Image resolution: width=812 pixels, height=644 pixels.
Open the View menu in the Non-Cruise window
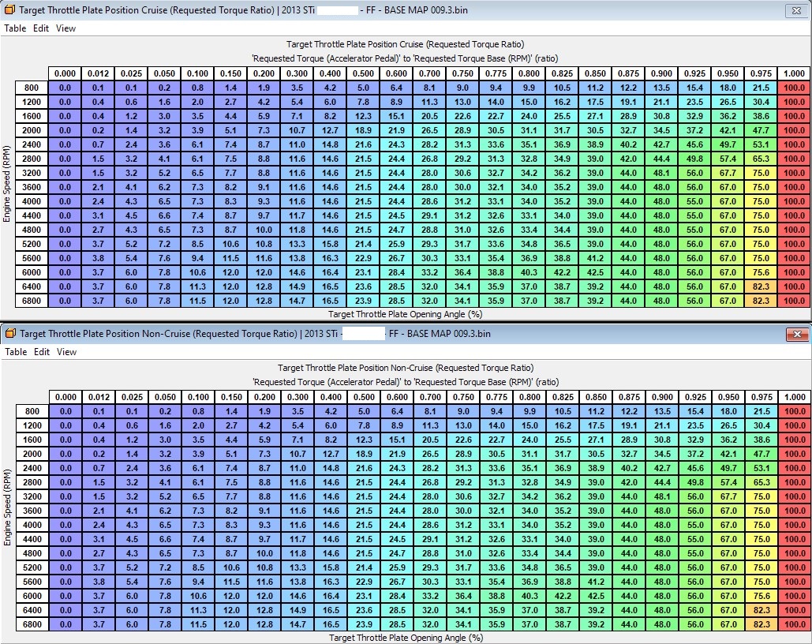[x=66, y=352]
